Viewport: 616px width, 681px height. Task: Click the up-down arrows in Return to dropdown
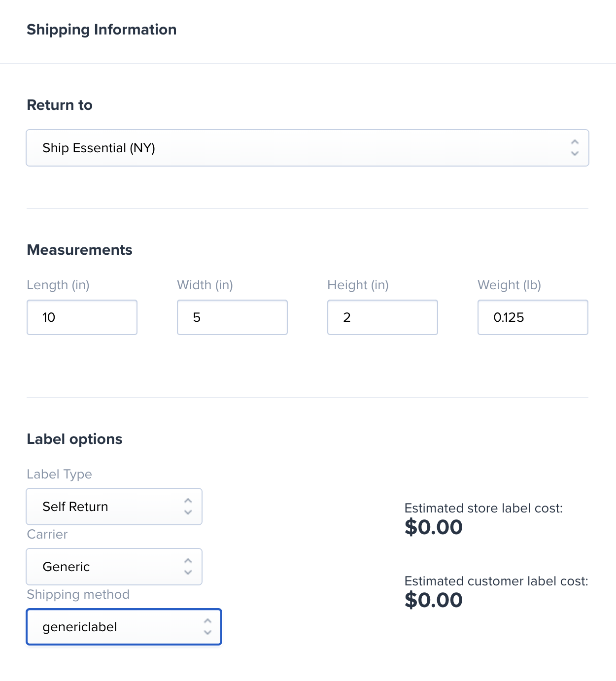(575, 148)
